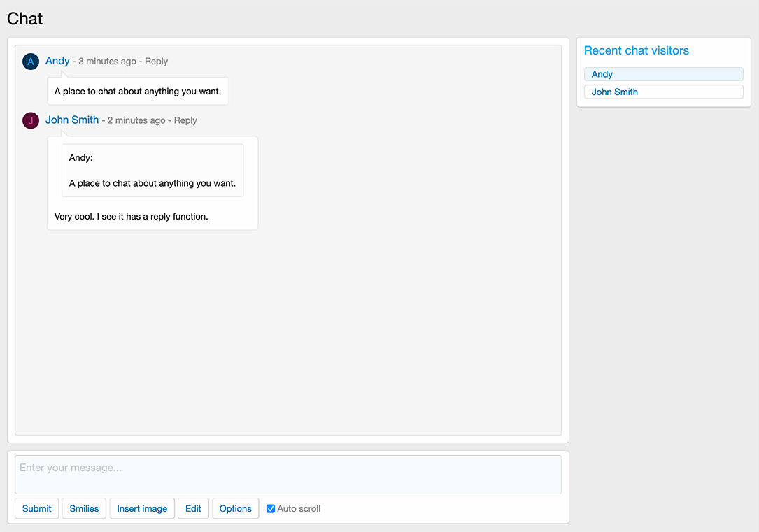This screenshot has height=532, width=759.
Task: Focus the 'Enter your message...' text box
Action: (x=288, y=475)
